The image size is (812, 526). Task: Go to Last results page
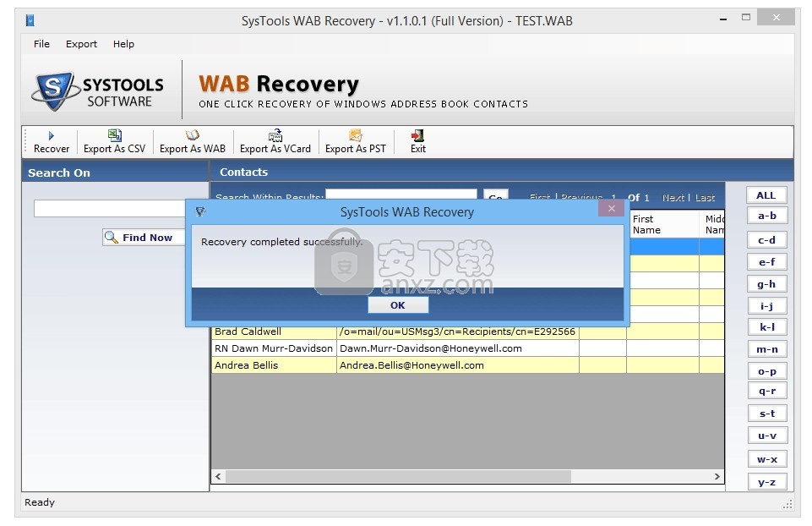tap(705, 197)
